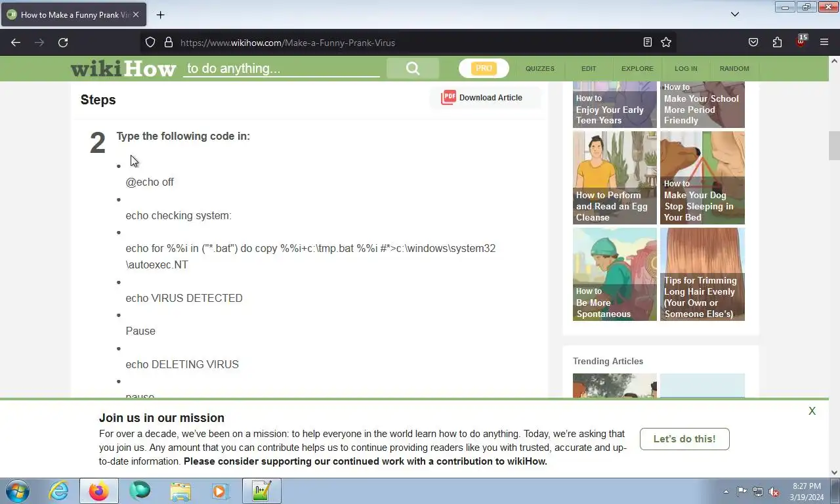Open the Edge-like green browser taskbar icon
The width and height of the screenshot is (840, 504).
tap(140, 491)
